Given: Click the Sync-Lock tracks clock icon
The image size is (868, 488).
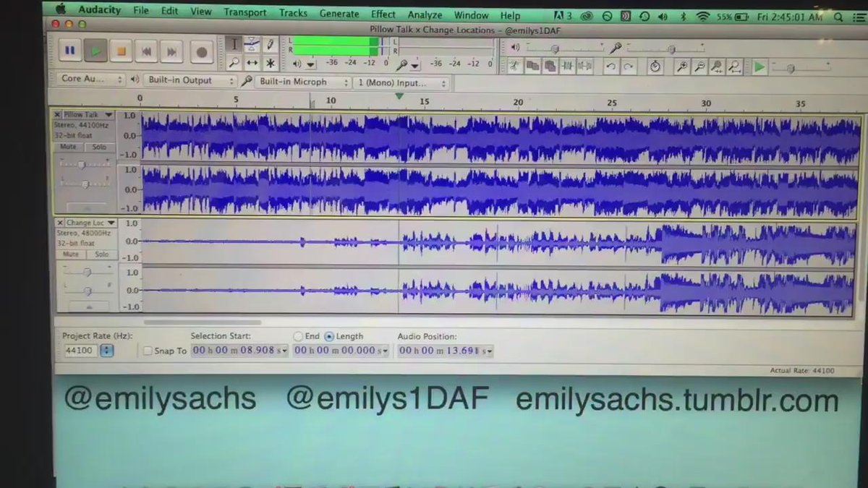Looking at the screenshot, I should tap(655, 67).
